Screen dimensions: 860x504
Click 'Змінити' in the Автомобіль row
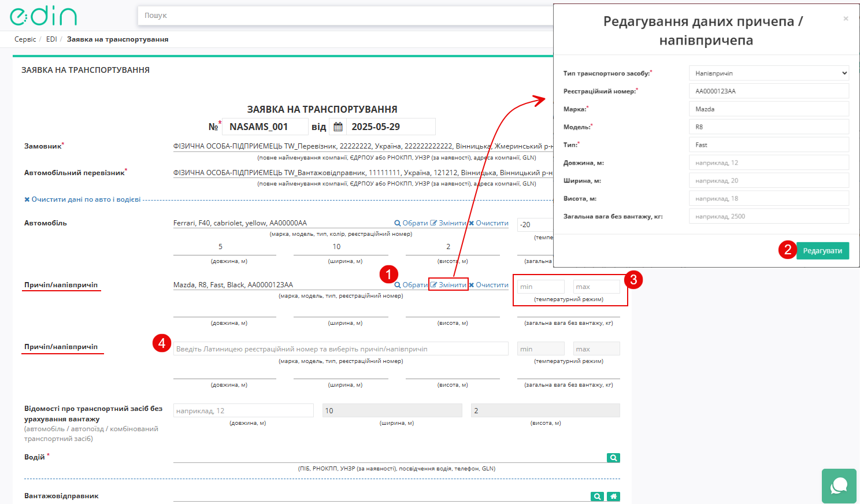click(448, 223)
